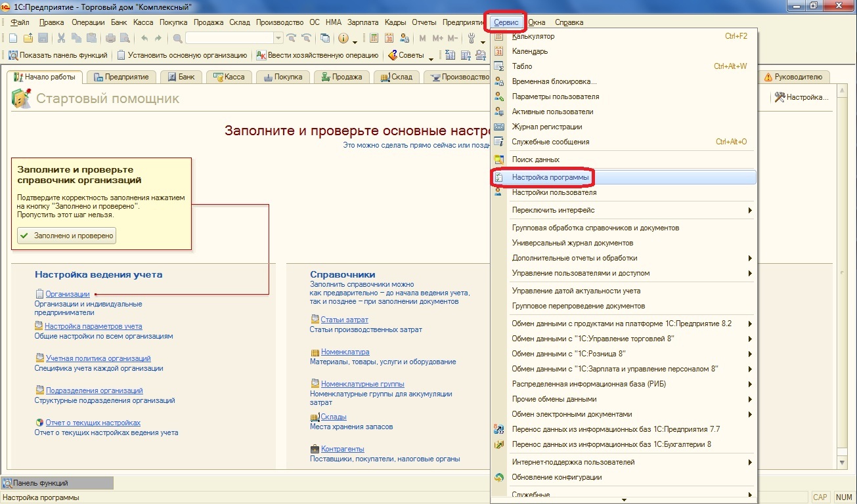This screenshot has width=857, height=504.
Task: Click the M+ memory toolbar button
Action: tap(437, 38)
